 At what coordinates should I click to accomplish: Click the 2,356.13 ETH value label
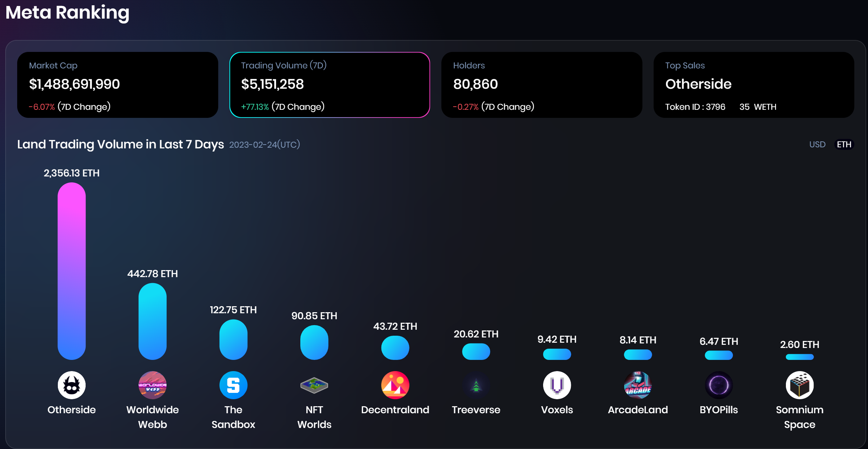[x=72, y=173]
